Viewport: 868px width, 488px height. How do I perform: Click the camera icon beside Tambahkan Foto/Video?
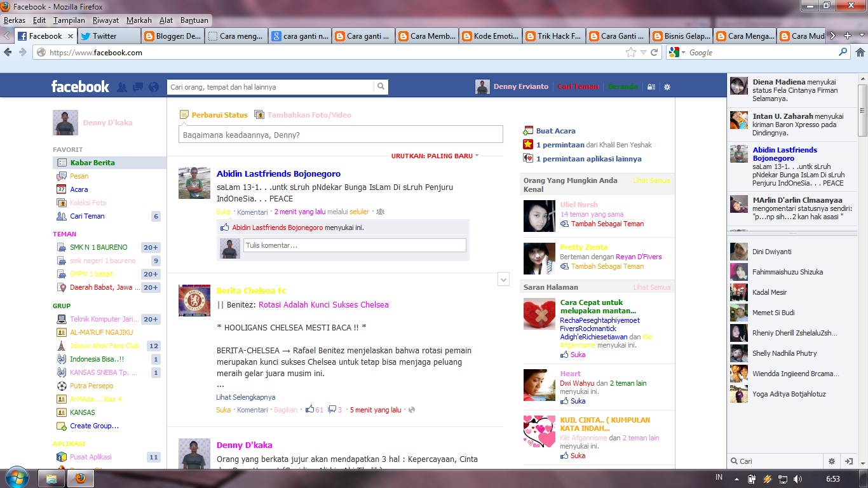click(259, 115)
